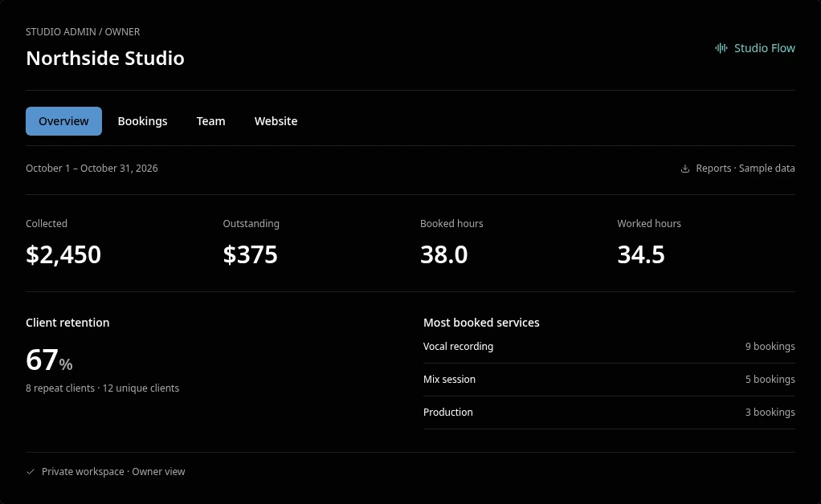This screenshot has width=821, height=504.
Task: Click the 34.5 worked hours value
Action: (641, 254)
